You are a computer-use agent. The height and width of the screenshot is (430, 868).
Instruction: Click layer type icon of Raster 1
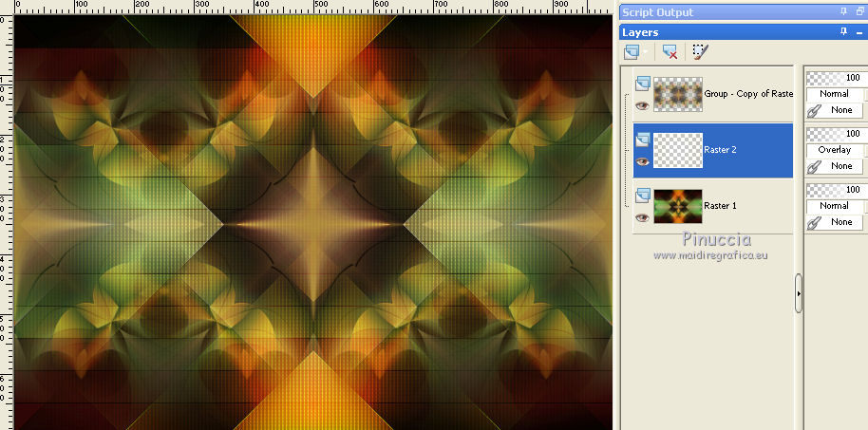[x=643, y=196]
